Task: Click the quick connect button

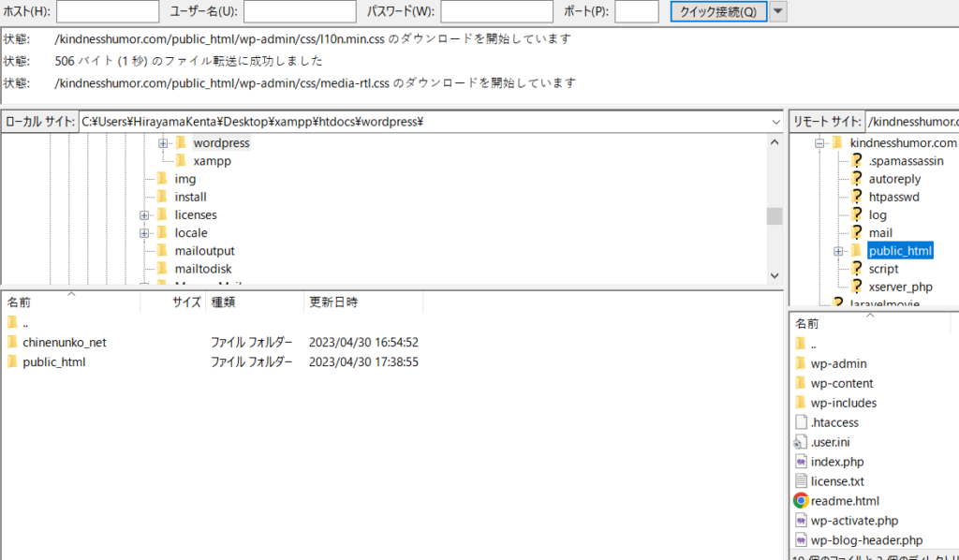Action: 718,11
